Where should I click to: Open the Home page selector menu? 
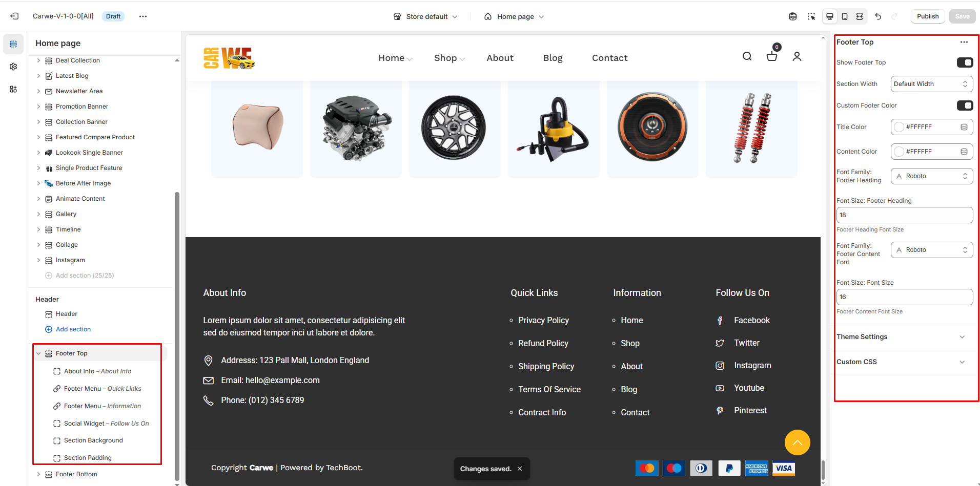click(x=514, y=16)
